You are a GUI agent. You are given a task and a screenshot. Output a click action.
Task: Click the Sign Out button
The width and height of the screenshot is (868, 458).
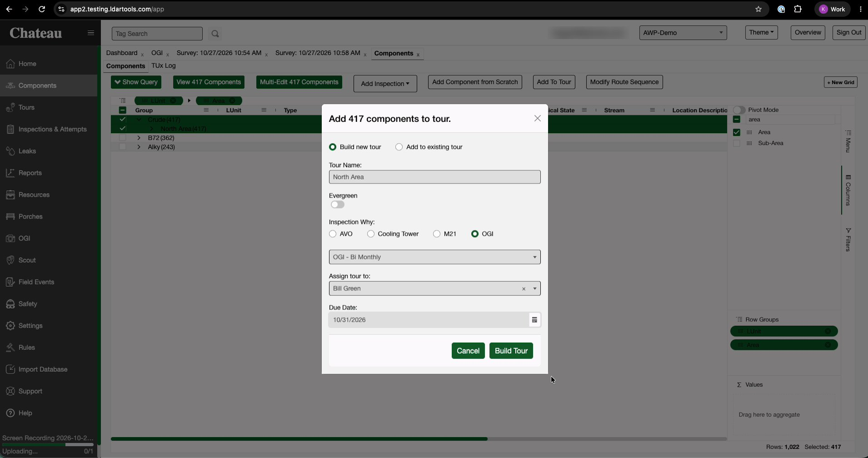click(x=849, y=33)
